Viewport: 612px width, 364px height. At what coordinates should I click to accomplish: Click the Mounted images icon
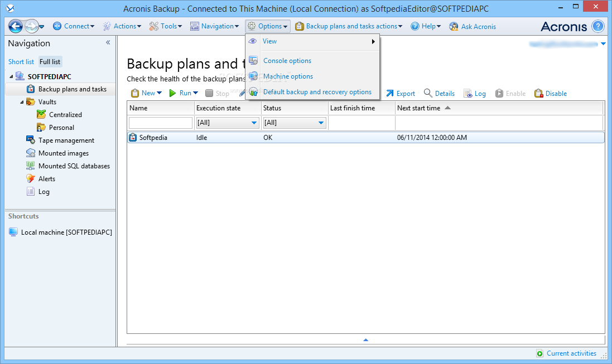[x=31, y=153]
